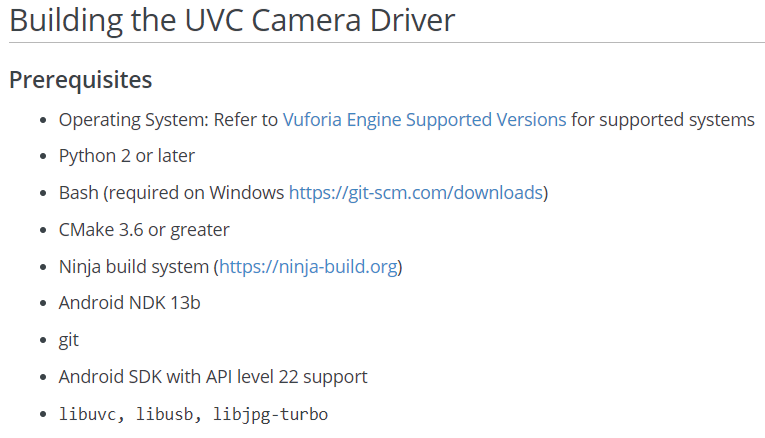The width and height of the screenshot is (765, 438).
Task: Click the Prerequisites subheading
Action: tap(81, 79)
